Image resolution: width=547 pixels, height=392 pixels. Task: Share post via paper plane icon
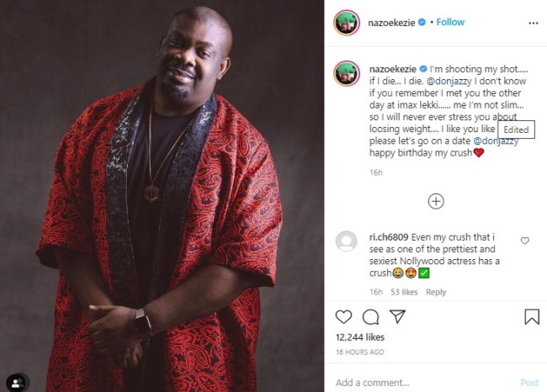tap(397, 317)
